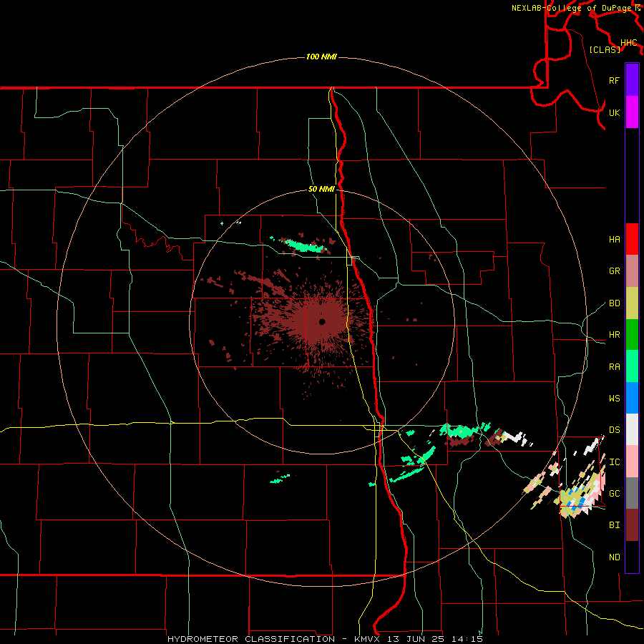Viewport: 644px width, 644px height.
Task: Click the DS legend label
Action: point(614,430)
